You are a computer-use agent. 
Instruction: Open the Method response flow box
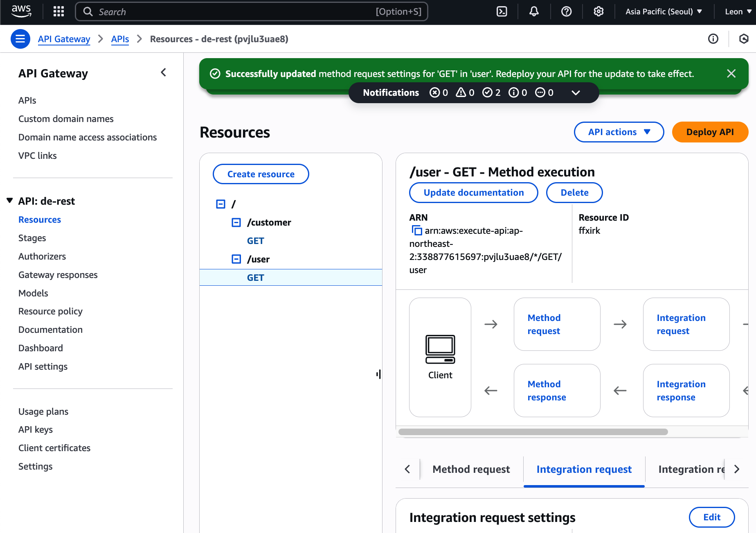click(x=557, y=391)
